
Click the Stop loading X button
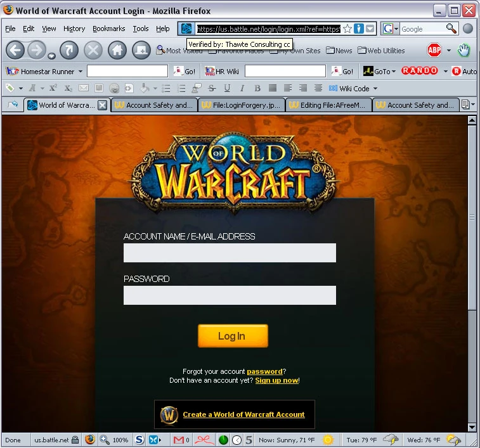point(93,50)
